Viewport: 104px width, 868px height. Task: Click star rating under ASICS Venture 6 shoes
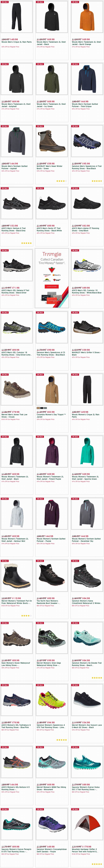26,243
